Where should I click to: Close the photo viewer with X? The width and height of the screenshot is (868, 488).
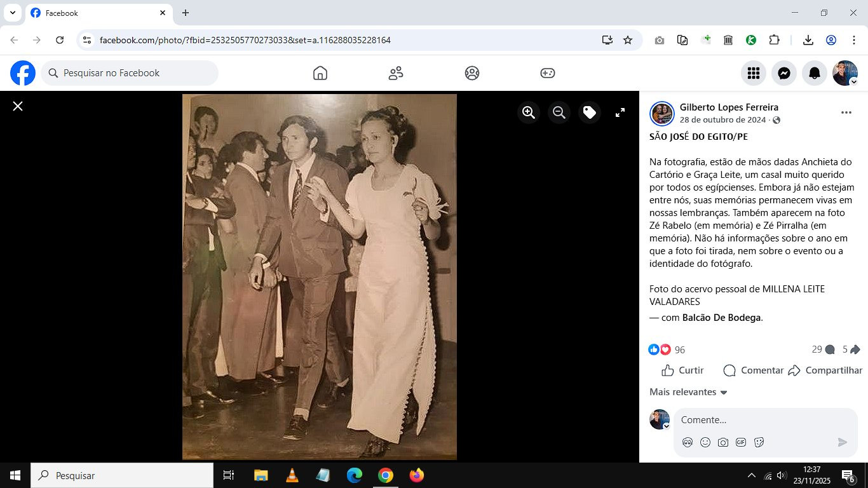[x=18, y=106]
